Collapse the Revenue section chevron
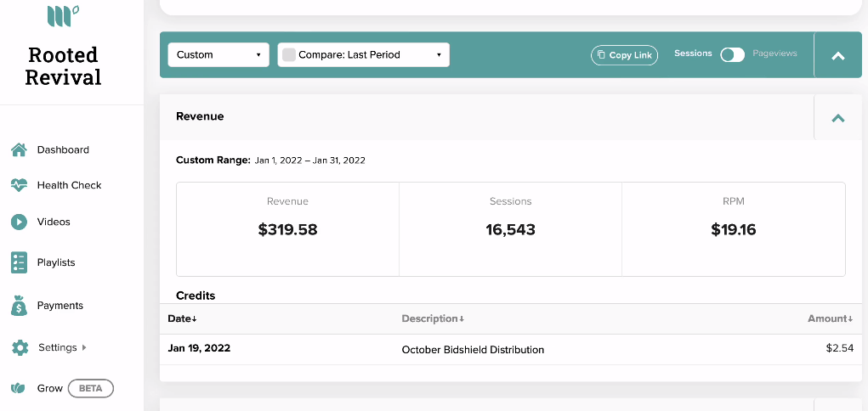Viewport: 868px width, 411px height. (x=838, y=117)
